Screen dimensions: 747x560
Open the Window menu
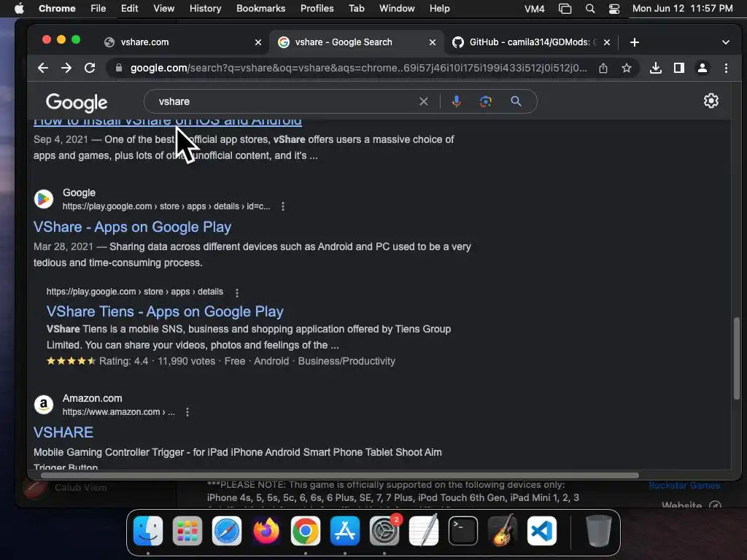[397, 9]
